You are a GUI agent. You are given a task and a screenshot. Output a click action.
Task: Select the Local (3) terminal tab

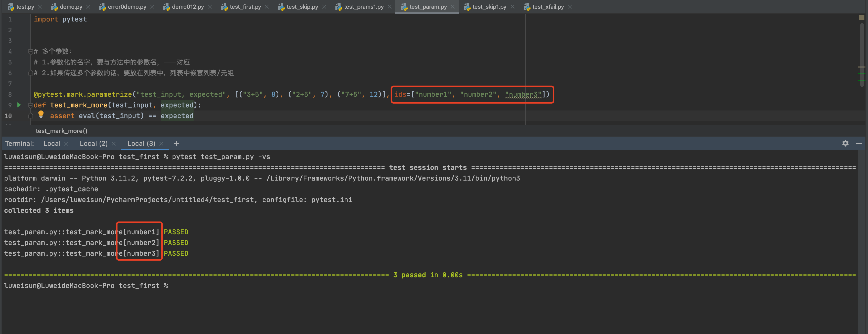click(141, 143)
